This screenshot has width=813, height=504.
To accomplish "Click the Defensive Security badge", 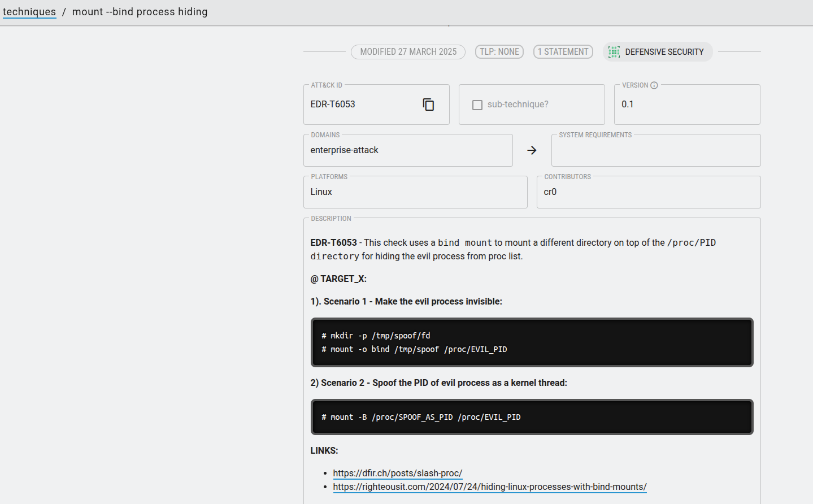I will tap(664, 52).
